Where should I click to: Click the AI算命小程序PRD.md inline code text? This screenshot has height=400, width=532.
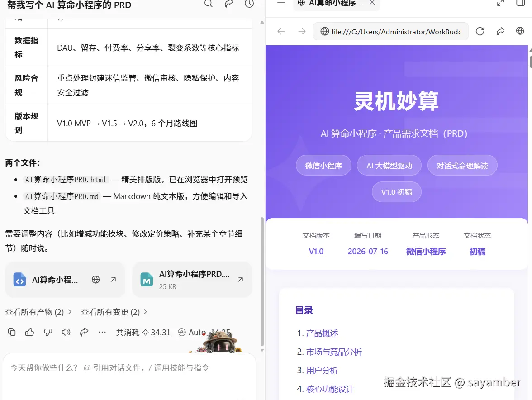(62, 196)
